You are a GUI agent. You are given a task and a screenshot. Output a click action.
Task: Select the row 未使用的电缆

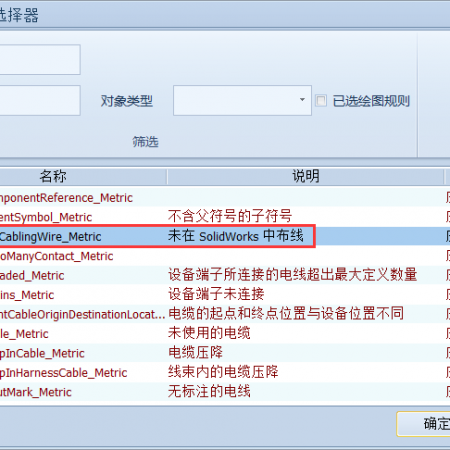pyautogui.click(x=225, y=334)
